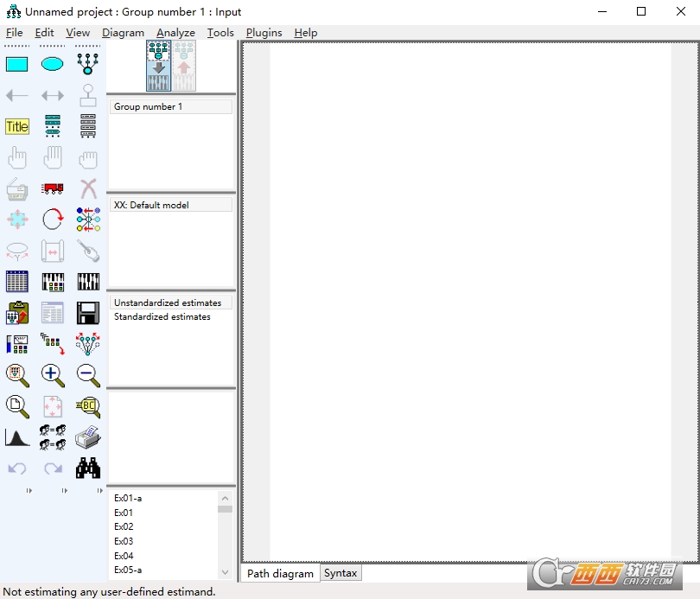Select the draw latent variable with indicators tool
Viewport: 700px width, 599px height.
(88, 64)
